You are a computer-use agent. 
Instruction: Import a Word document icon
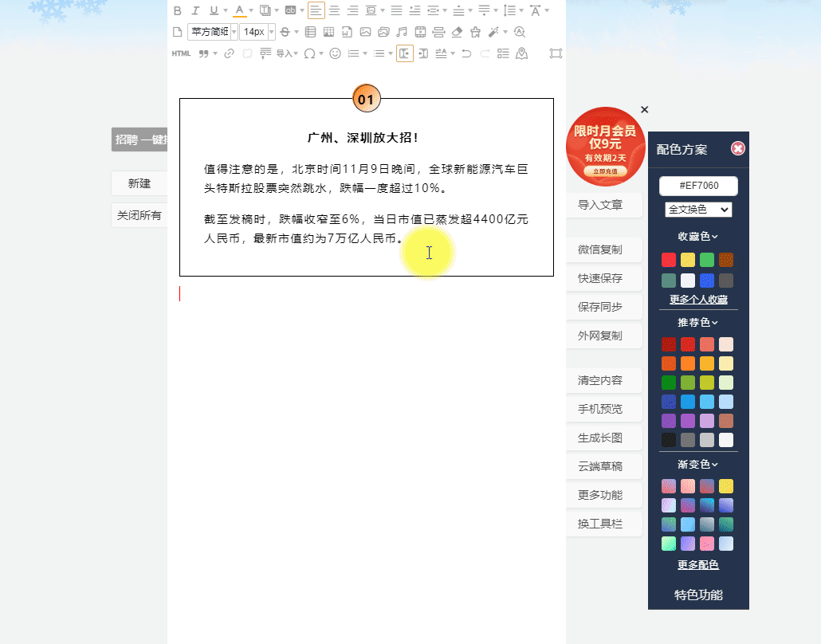point(347,32)
